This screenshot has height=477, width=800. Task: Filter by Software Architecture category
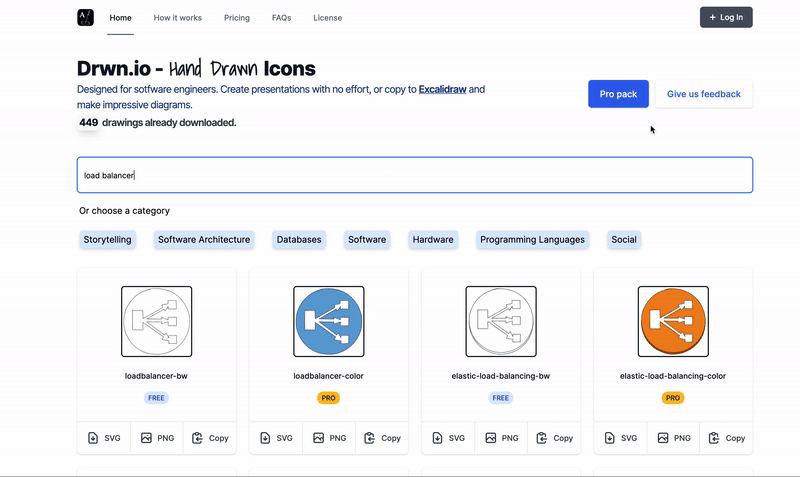204,240
